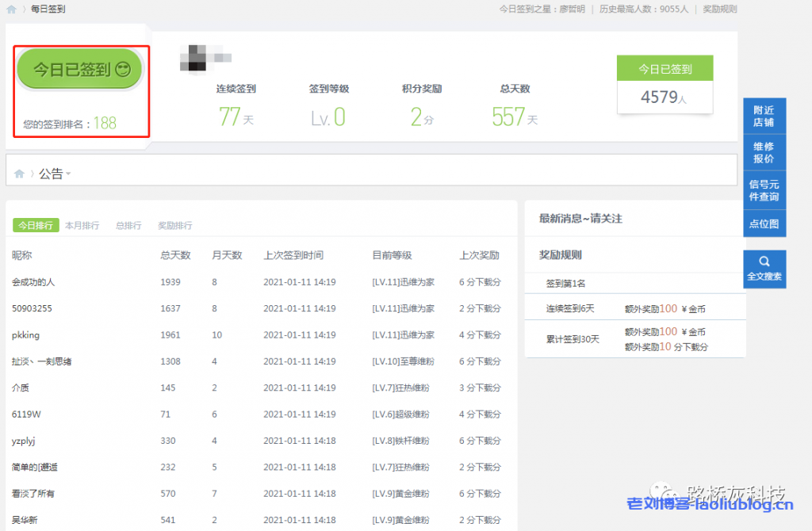Show the 奖励排行 tab
The image size is (812, 531).
(174, 225)
